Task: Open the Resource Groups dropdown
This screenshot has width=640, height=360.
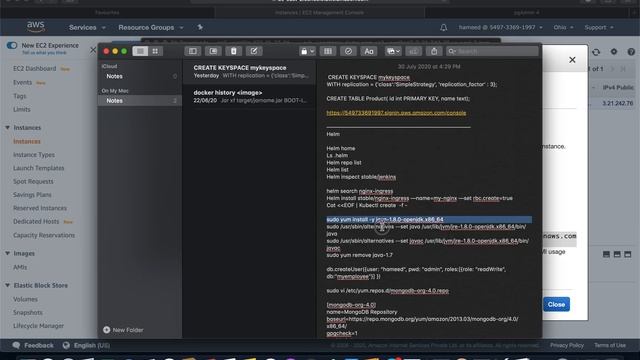Action: (151, 27)
